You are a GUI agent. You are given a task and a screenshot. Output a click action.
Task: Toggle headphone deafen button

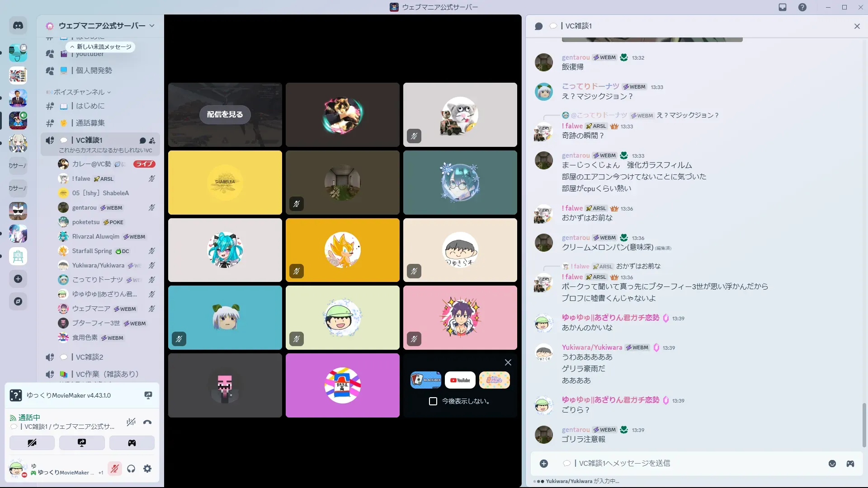(x=131, y=469)
